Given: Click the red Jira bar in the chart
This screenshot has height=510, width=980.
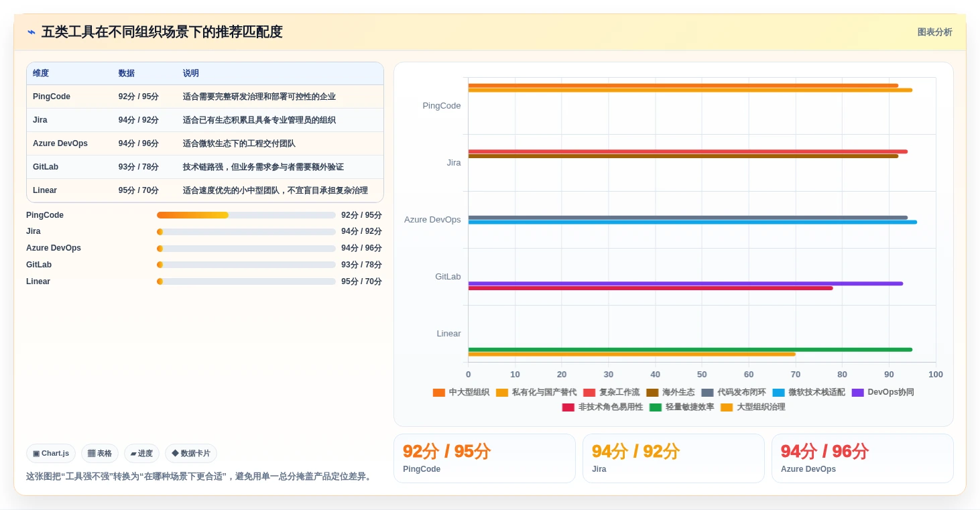Looking at the screenshot, I should point(688,151).
